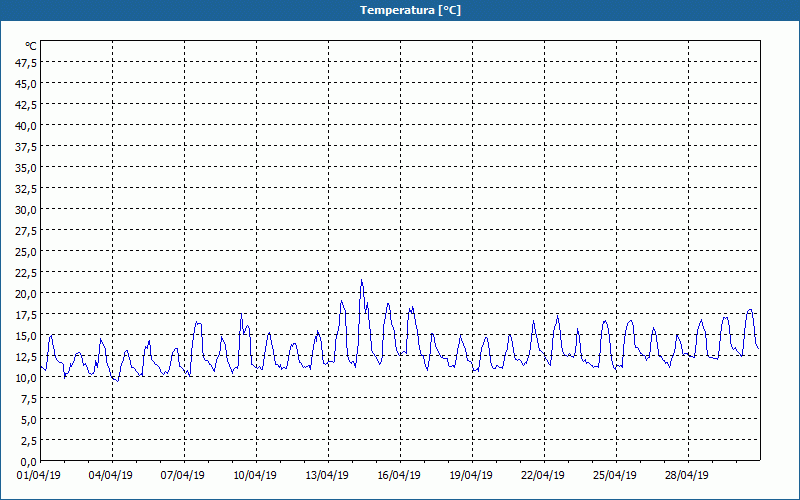800x500 pixels.
Task: Select the 37,5 y-axis value
Action: pyautogui.click(x=27, y=147)
